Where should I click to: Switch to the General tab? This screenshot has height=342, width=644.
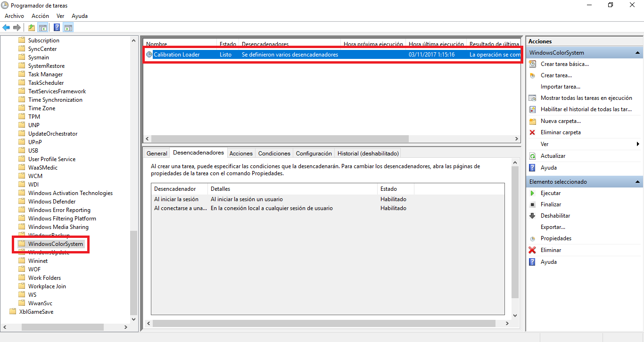pyautogui.click(x=157, y=154)
